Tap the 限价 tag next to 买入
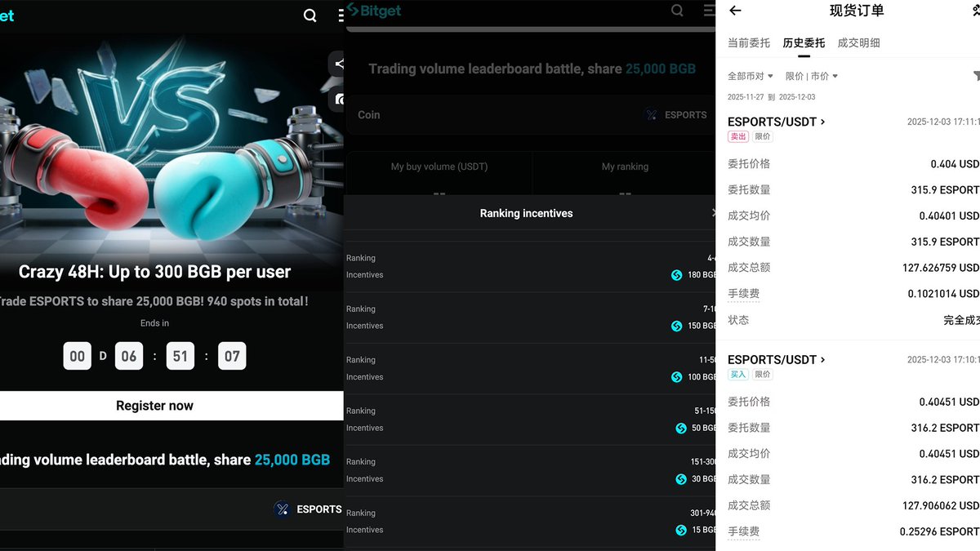 (762, 374)
